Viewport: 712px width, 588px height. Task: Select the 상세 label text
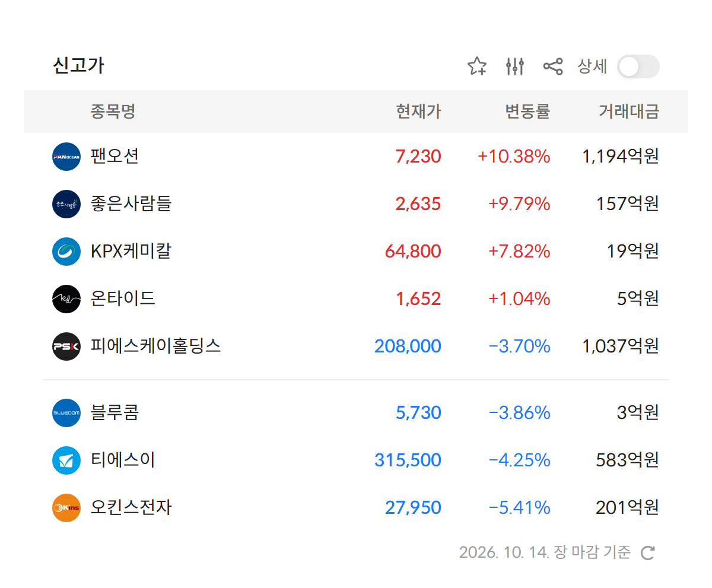592,66
